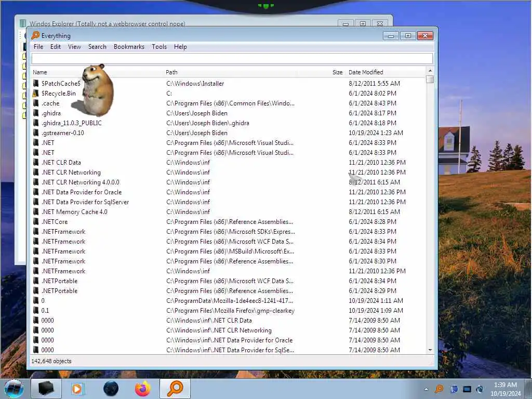
Task: Select the .NET Data Provider for SqlServer name
Action: click(x=85, y=202)
